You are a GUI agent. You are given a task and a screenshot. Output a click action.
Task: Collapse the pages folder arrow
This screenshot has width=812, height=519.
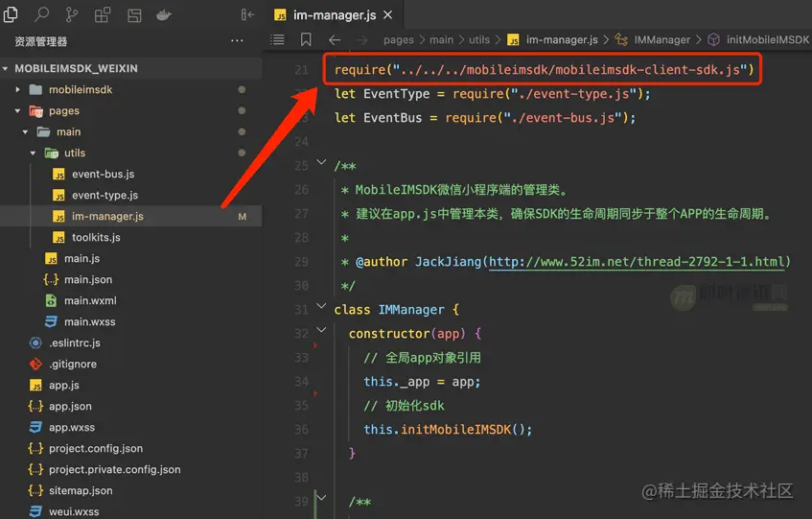(17, 111)
